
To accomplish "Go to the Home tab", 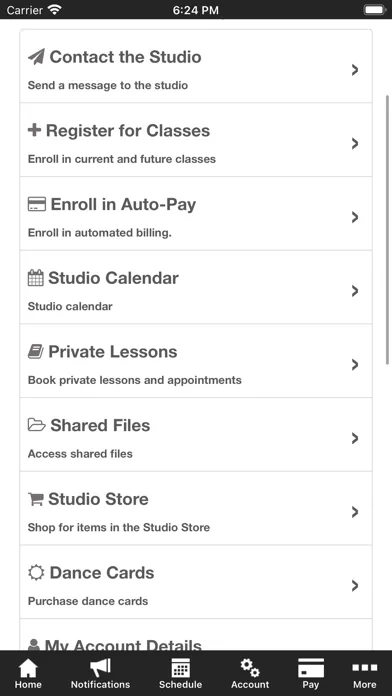I will tap(28, 674).
